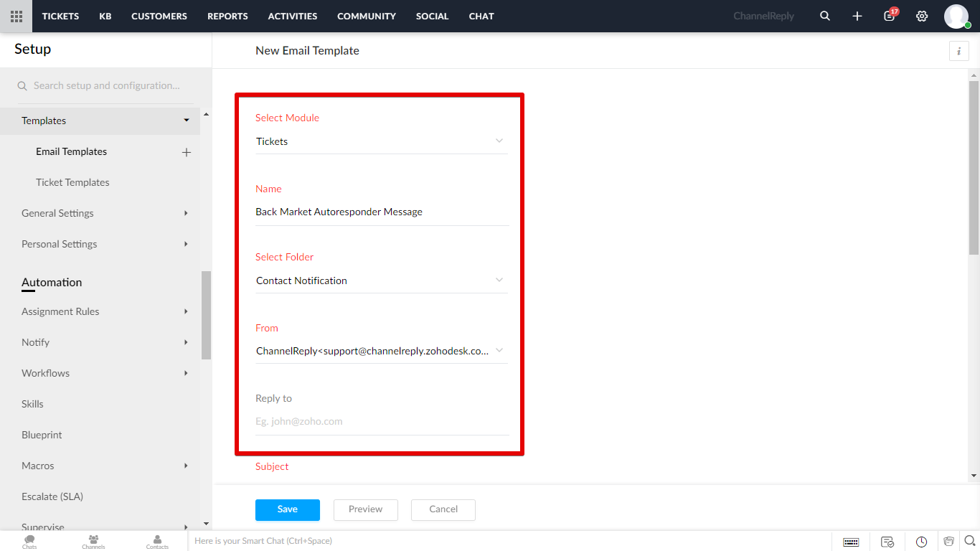980x551 pixels.
Task: Click the New Email Template title
Action: tap(307, 51)
